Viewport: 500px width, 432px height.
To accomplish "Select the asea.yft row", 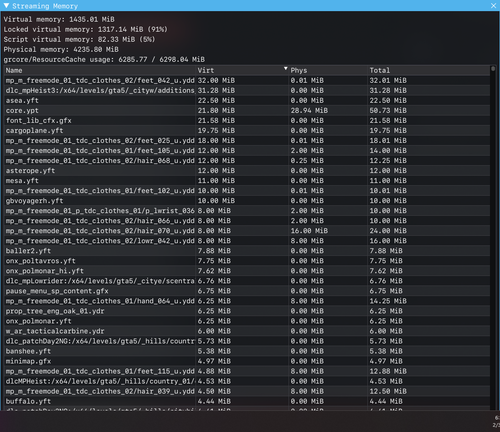I will click(x=247, y=100).
